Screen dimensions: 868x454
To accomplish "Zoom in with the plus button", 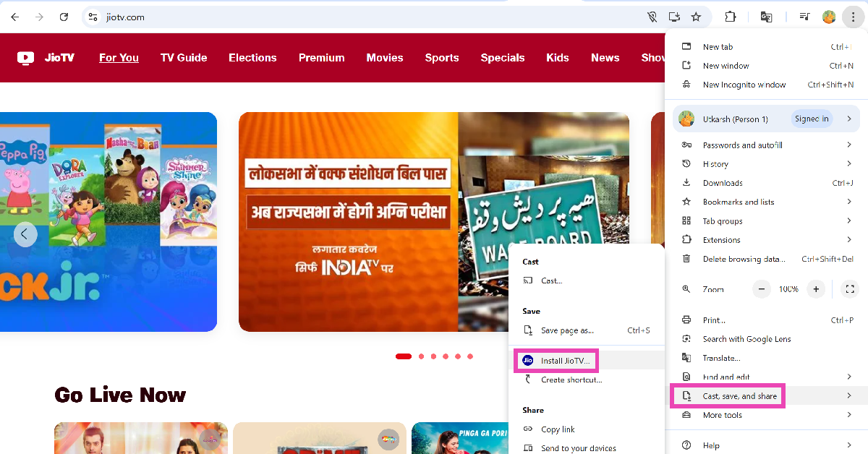I will pos(816,289).
